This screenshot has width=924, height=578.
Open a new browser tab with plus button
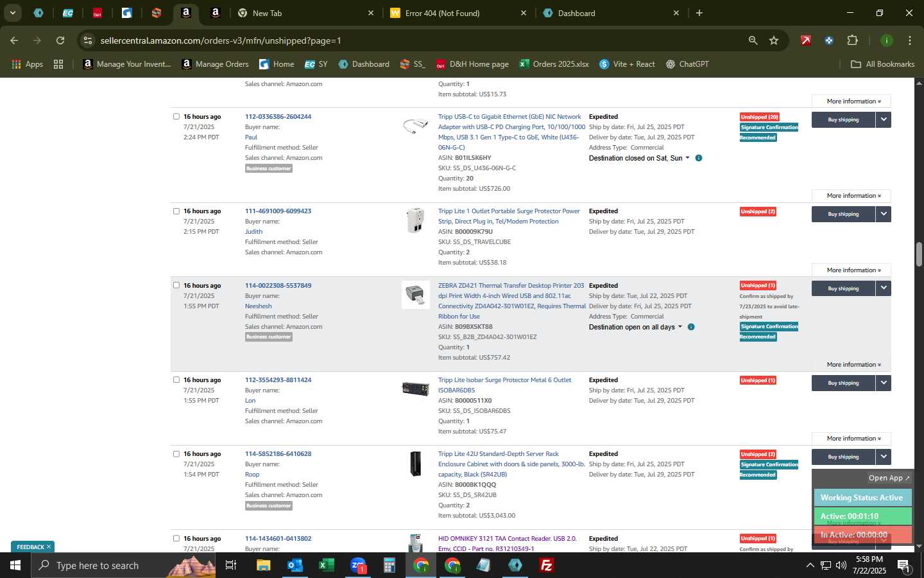click(x=699, y=13)
